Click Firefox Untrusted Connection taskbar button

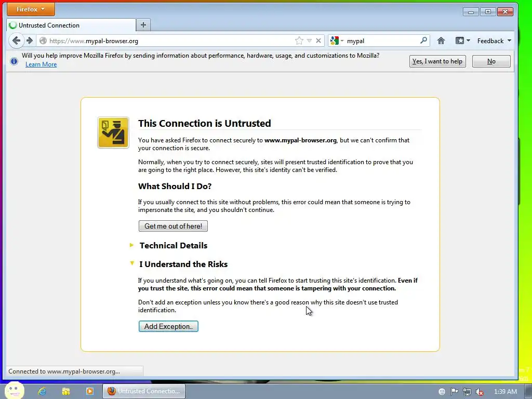144,391
